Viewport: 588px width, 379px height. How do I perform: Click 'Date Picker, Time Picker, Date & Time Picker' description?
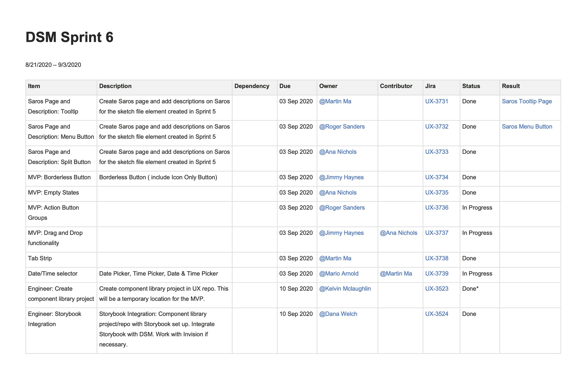(x=158, y=273)
